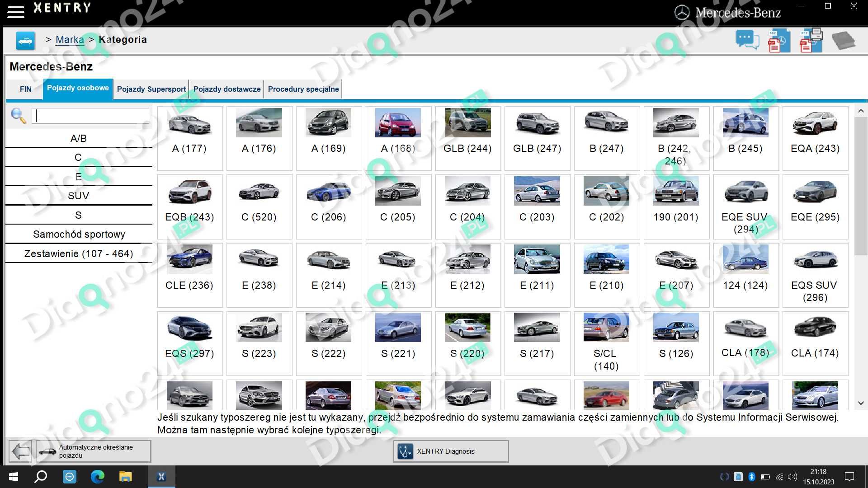Click the Marka breadcrumb link
The height and width of the screenshot is (488, 868).
click(x=70, y=39)
